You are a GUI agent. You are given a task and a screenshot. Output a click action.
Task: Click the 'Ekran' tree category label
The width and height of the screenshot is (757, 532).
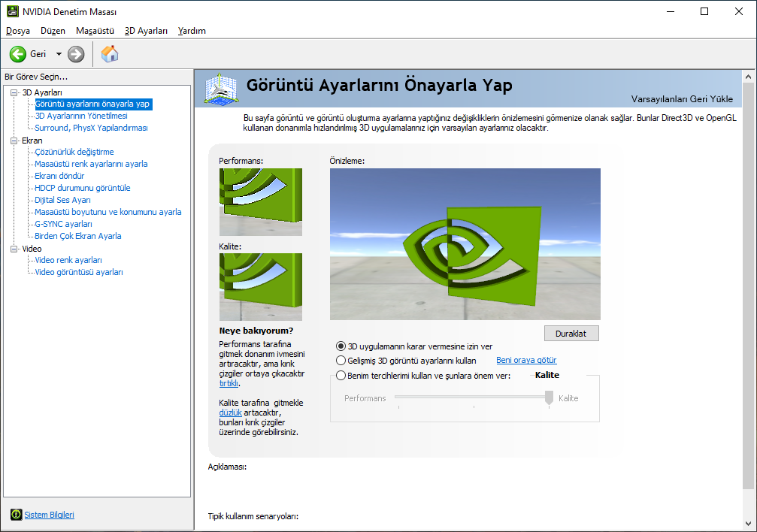tap(32, 141)
